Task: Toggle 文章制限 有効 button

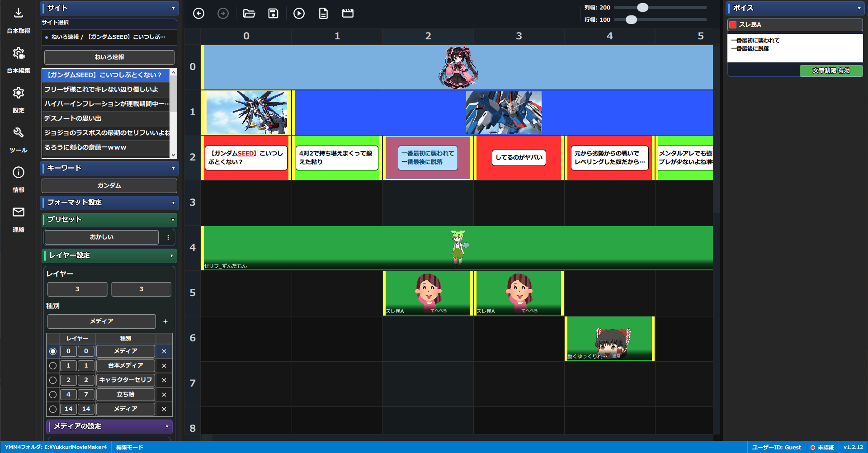Action: (x=831, y=71)
